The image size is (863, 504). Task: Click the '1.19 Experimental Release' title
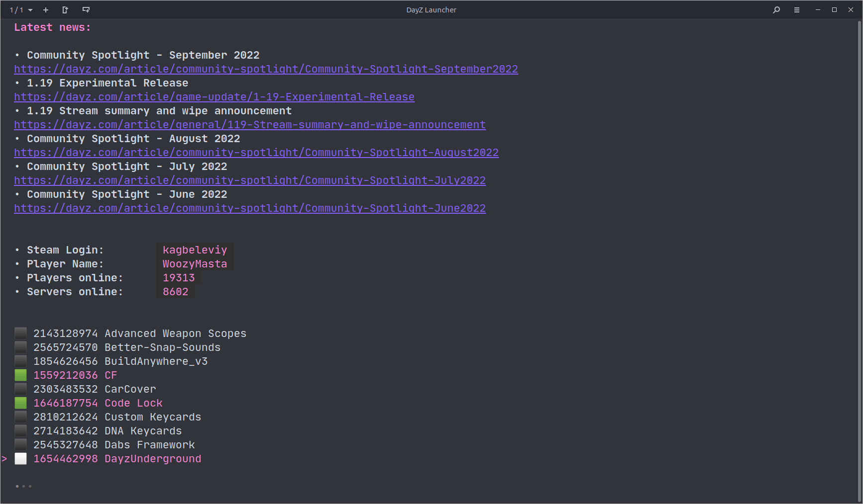coord(107,83)
